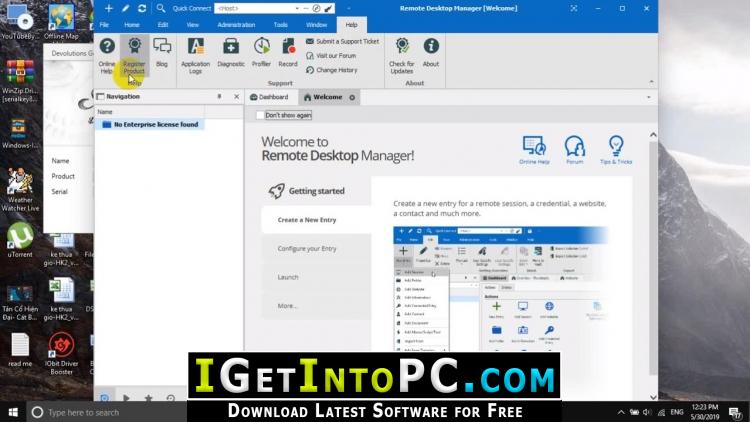Viewport: 750px width, 422px height.
Task: Expand the Quick Connect host dropdown
Action: coord(296,8)
